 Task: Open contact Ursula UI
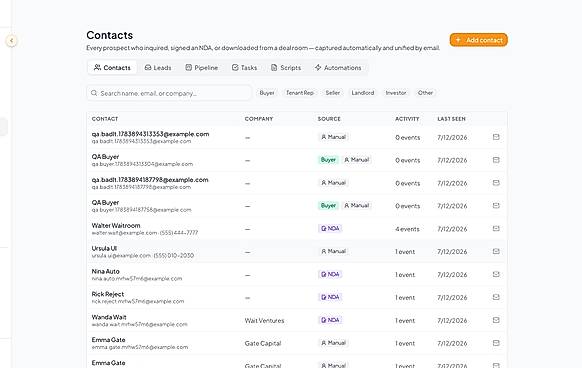(x=104, y=248)
